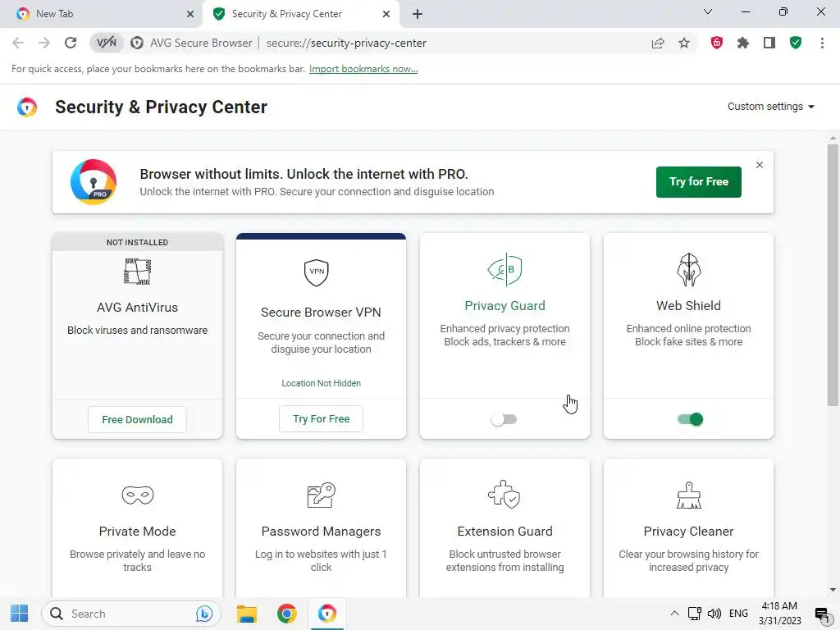The width and height of the screenshot is (840, 630).
Task: Switch to the New Tab tab
Action: [x=98, y=14]
